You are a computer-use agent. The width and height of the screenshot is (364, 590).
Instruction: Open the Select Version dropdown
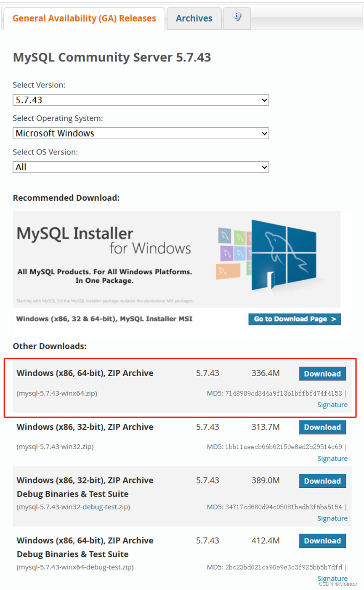141,100
